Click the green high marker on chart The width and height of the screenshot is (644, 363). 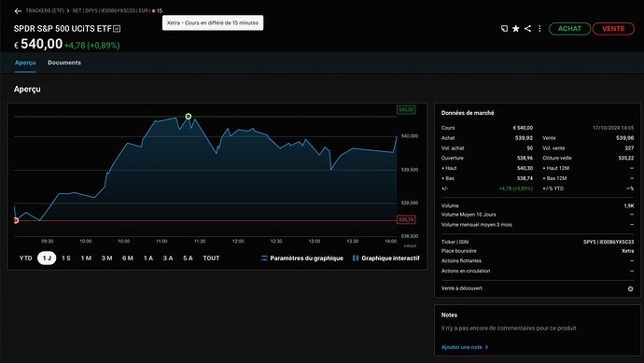point(189,117)
